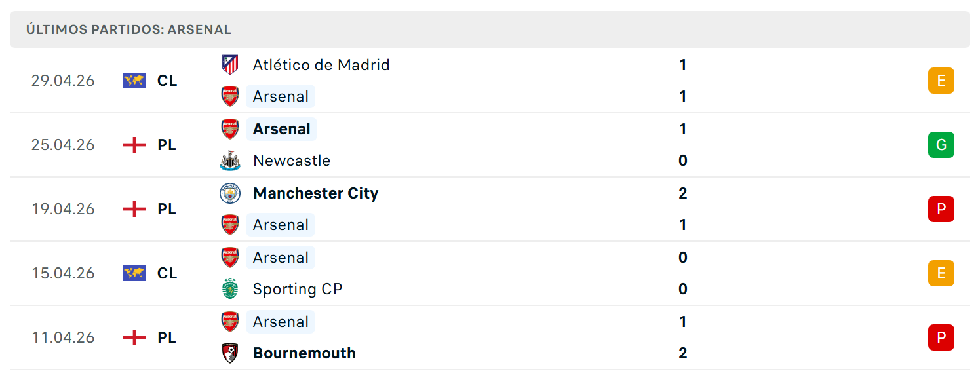
Task: Click the orange E badge for the Sporting CP match
Action: click(x=941, y=273)
